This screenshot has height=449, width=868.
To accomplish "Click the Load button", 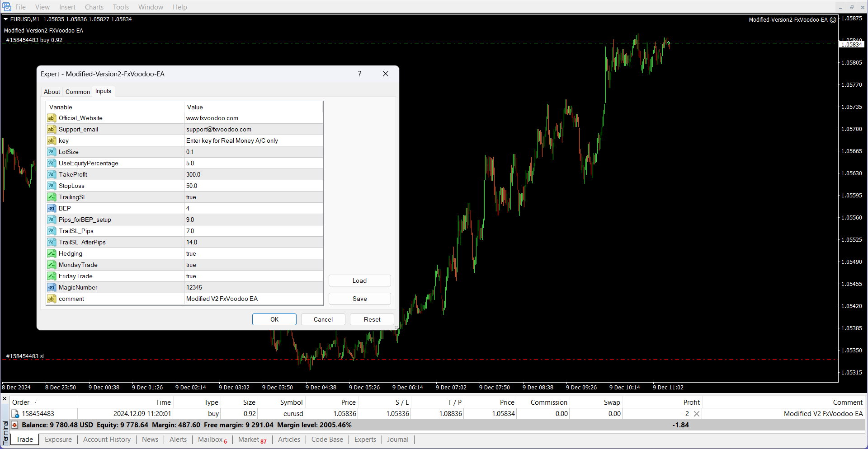I will 359,281.
